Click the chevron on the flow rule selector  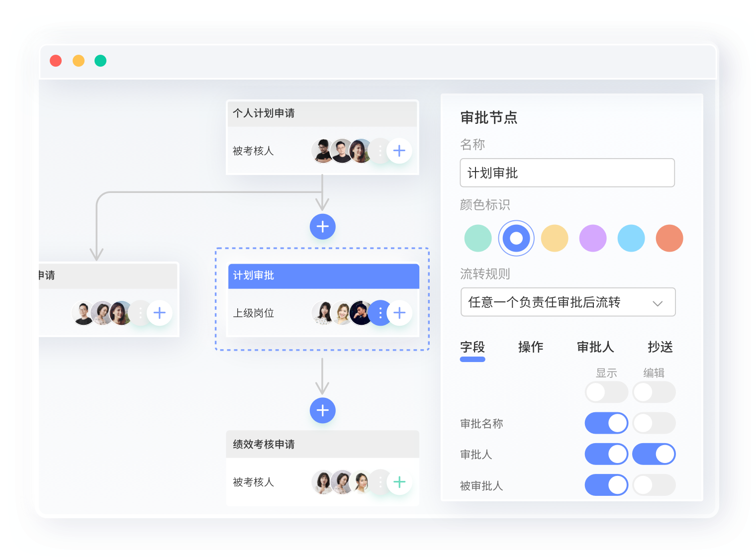[659, 302]
